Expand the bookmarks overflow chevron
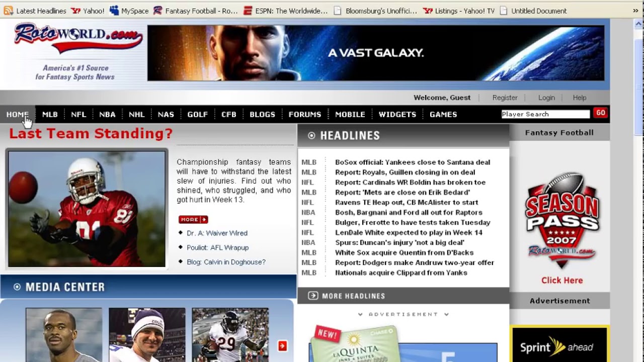The image size is (644, 362). pos(635,11)
